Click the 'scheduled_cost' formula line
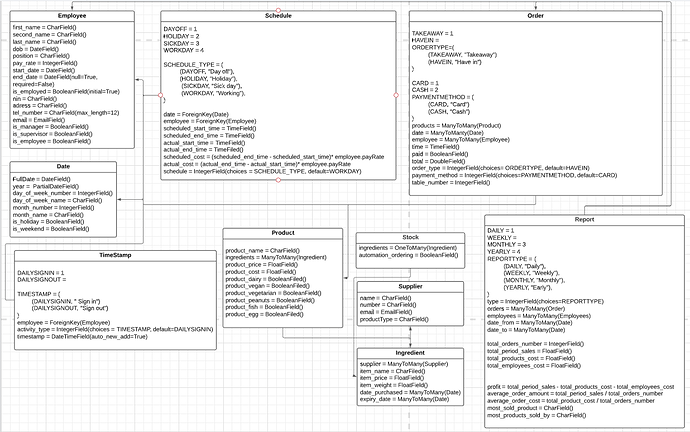 coord(274,157)
